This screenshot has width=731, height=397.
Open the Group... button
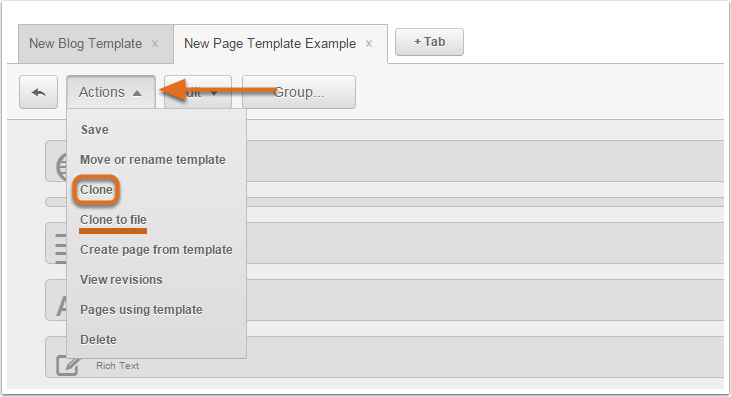point(299,92)
